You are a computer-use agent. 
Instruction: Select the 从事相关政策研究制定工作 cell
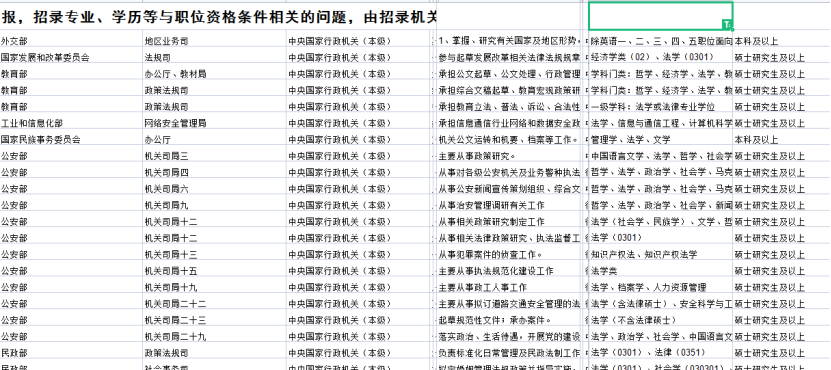click(x=510, y=222)
